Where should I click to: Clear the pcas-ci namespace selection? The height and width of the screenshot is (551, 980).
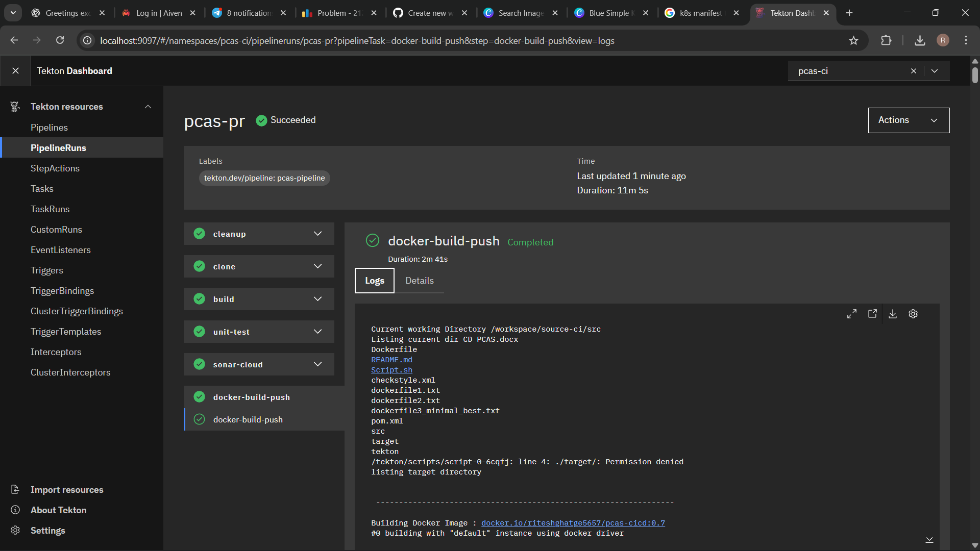pyautogui.click(x=914, y=71)
